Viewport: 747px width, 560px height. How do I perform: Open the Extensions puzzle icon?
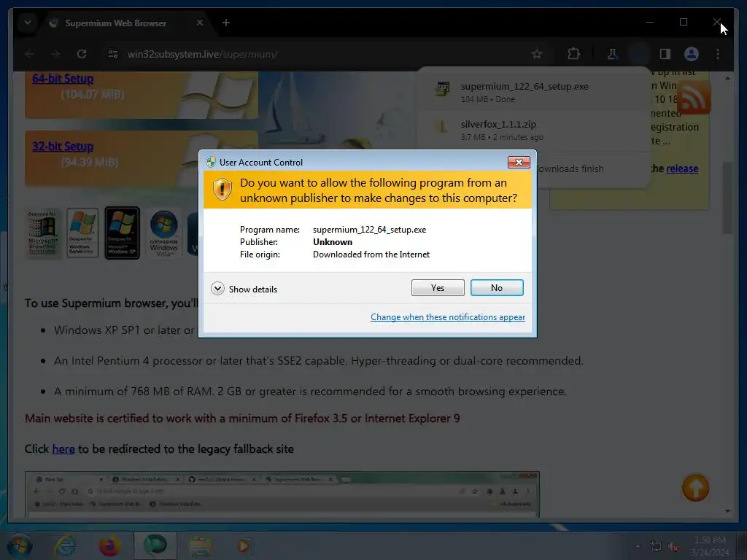pyautogui.click(x=573, y=54)
